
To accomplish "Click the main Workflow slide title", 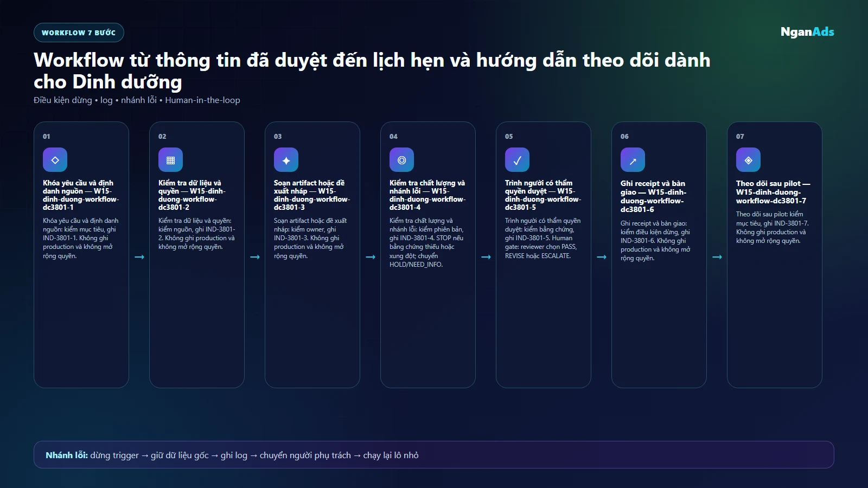I will 372,70.
